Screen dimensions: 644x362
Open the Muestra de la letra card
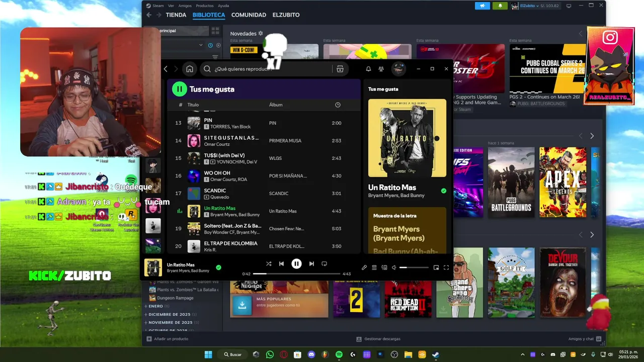(x=407, y=230)
